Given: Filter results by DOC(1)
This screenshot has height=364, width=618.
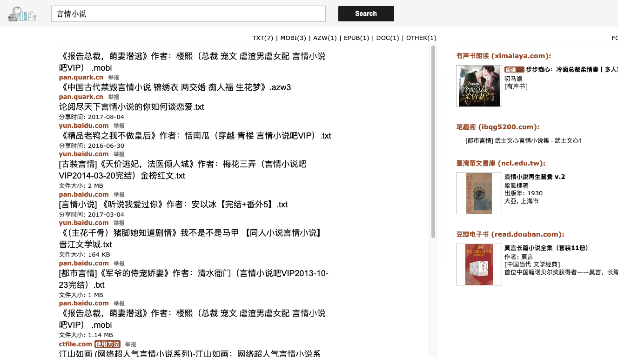Looking at the screenshot, I should [388, 38].
